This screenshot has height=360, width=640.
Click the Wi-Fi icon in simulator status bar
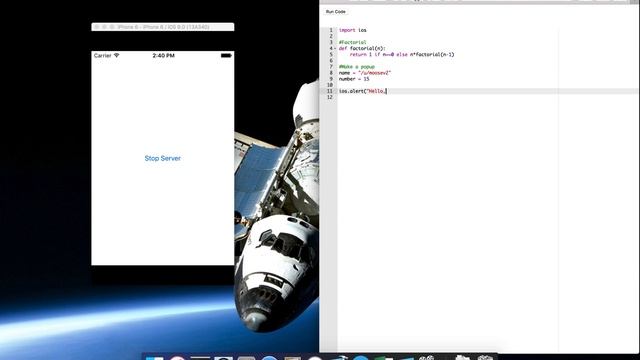coord(117,55)
